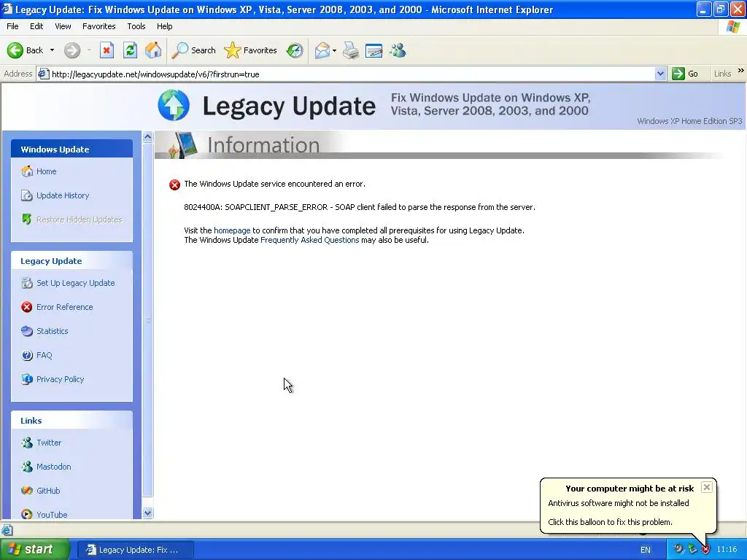
Task: Open the Messenger people toolbar icon
Action: click(398, 50)
